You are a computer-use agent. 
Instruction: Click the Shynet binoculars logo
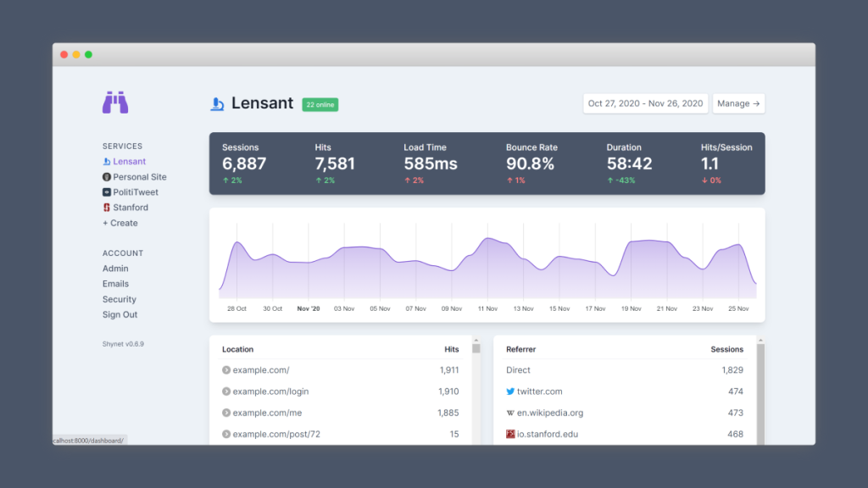(x=115, y=103)
